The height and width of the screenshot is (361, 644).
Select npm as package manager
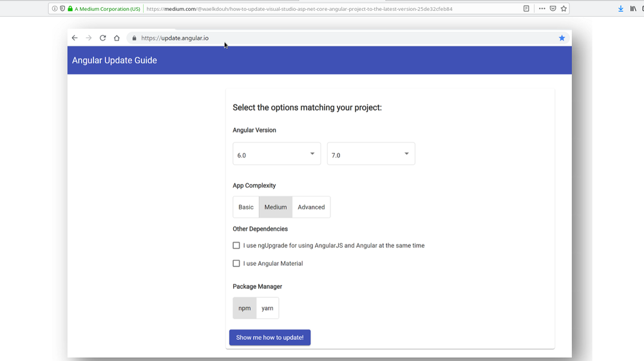tap(245, 308)
